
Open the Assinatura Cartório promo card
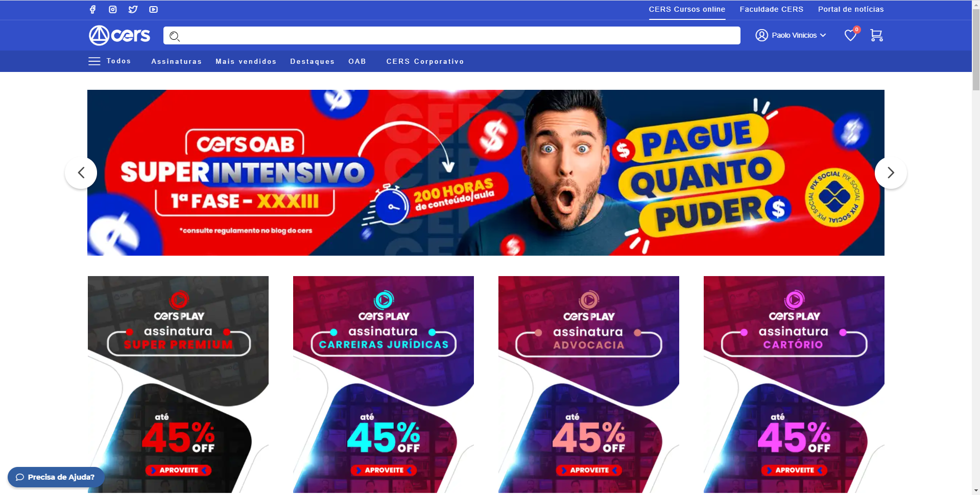794,385
